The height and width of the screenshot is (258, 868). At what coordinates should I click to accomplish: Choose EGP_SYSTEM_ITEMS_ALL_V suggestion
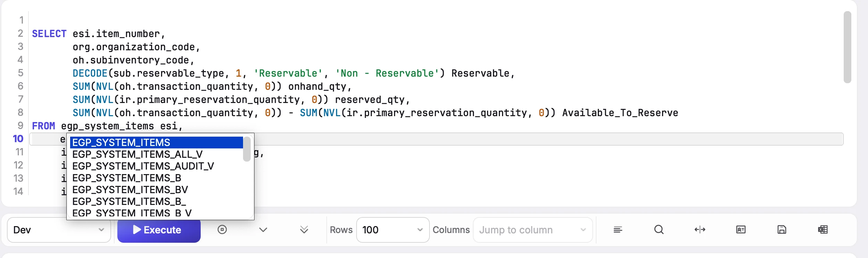[156, 154]
